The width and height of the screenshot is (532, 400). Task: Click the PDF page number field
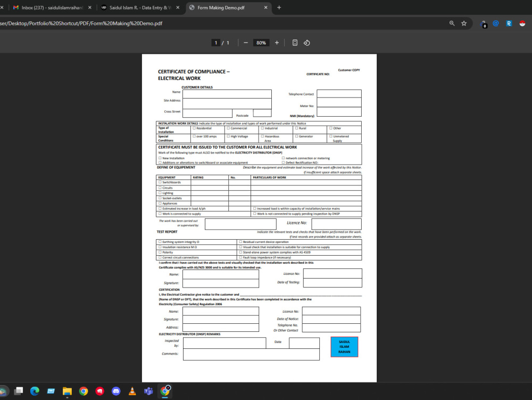click(216, 43)
